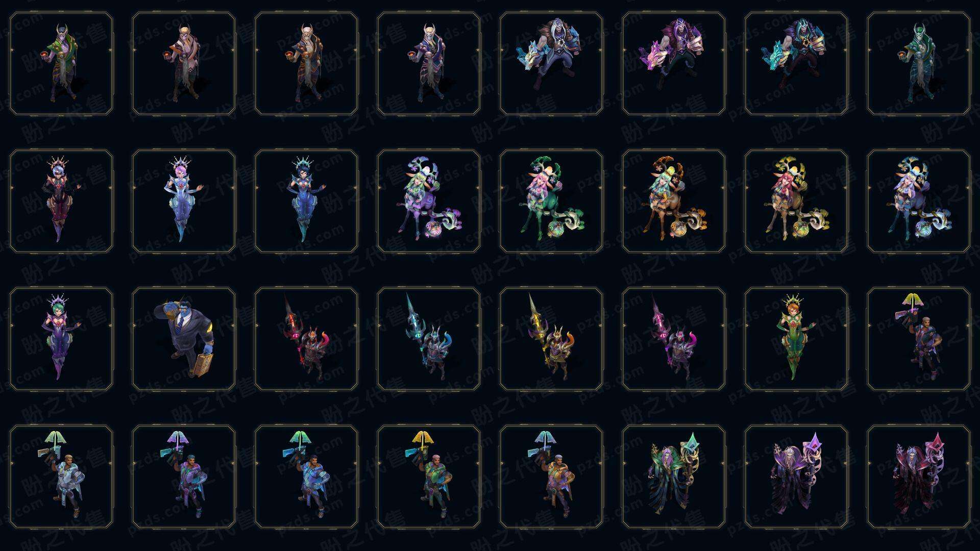This screenshot has height=551, width=980.
Task: Open the suited man with briefcase skin
Action: pos(184,339)
